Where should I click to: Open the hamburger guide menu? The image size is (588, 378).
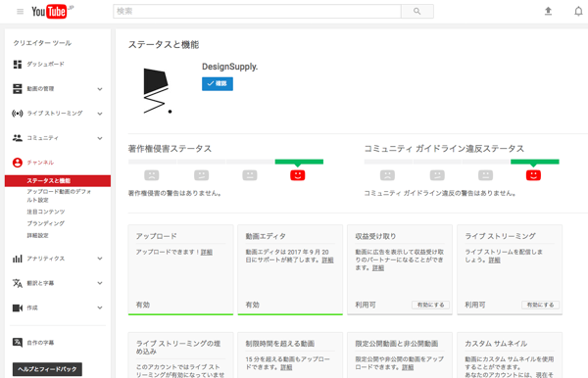pos(20,12)
